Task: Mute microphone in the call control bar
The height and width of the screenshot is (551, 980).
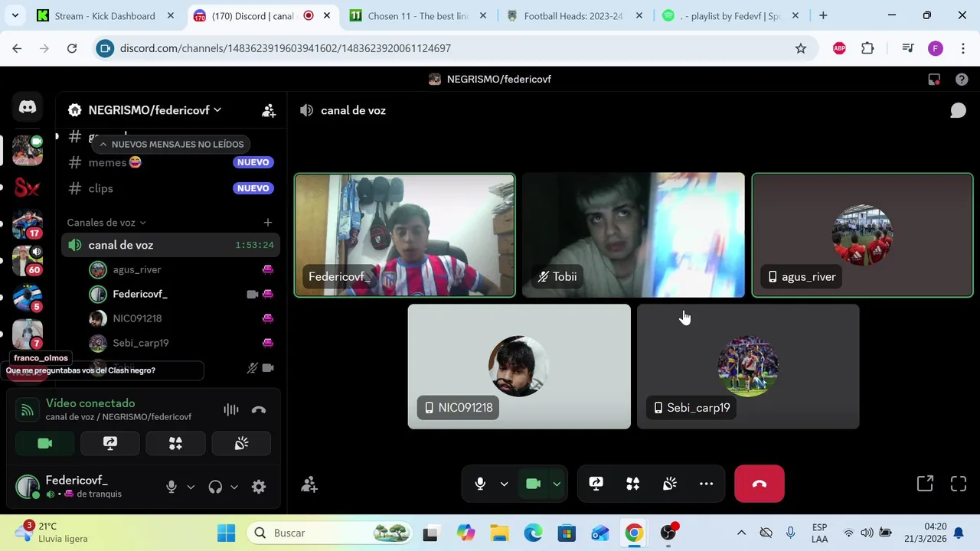Action: point(480,484)
